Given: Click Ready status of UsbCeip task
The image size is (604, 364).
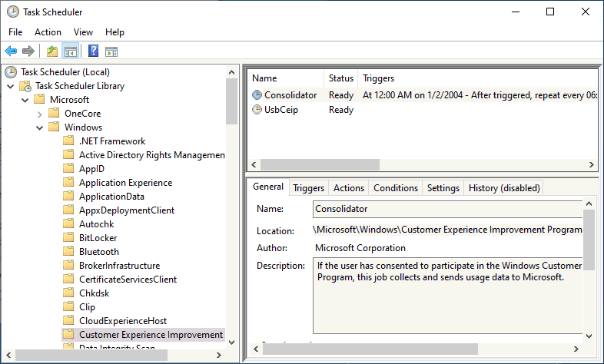Looking at the screenshot, I should (341, 110).
